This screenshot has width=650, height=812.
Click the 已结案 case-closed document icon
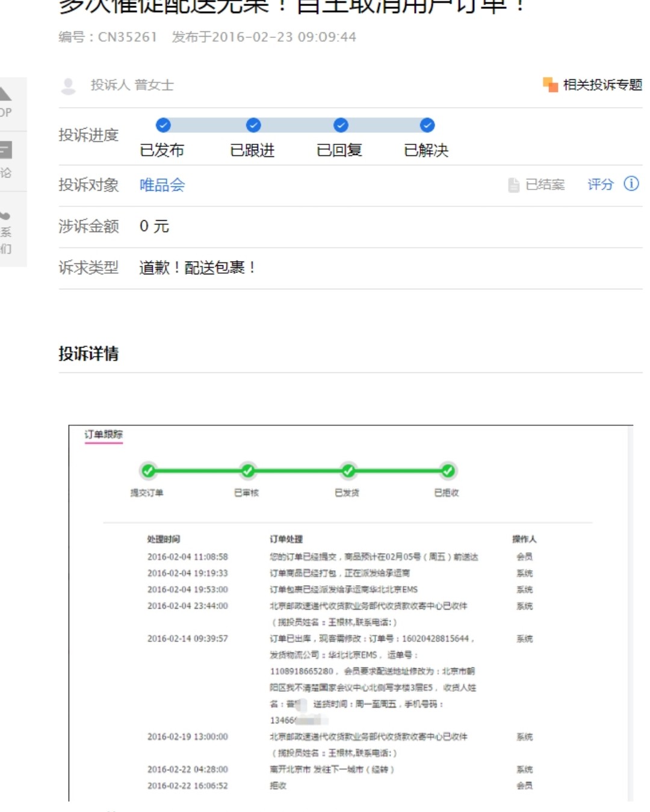point(515,185)
